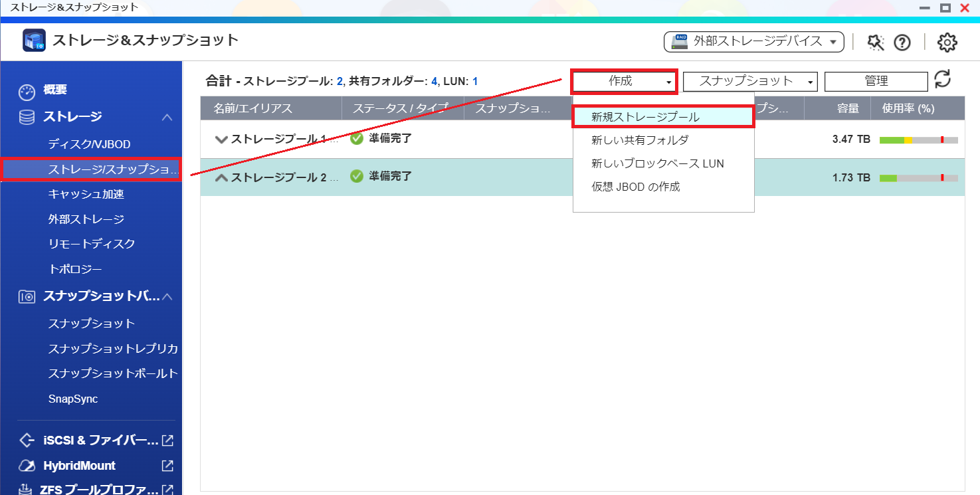Click the 管理 button
Screen dimensions: 980x495
pos(876,81)
